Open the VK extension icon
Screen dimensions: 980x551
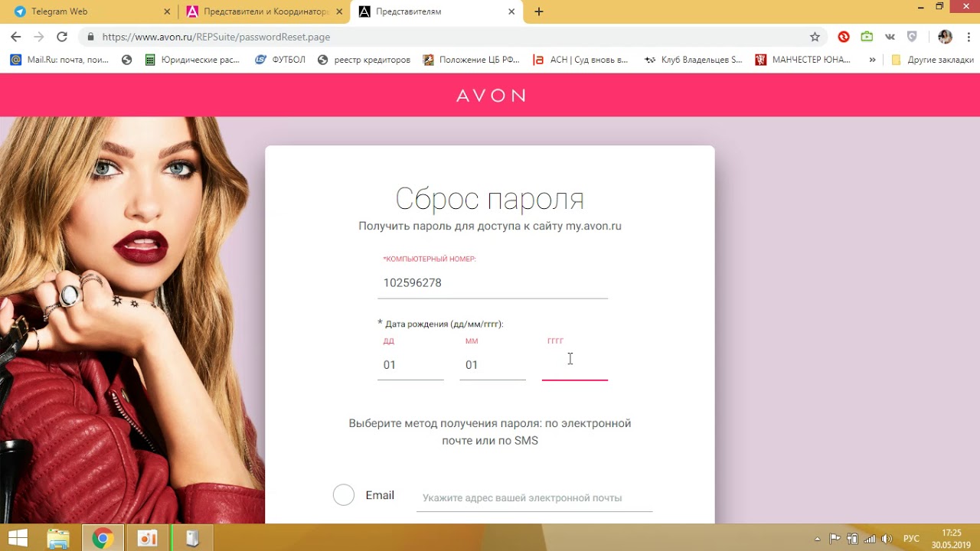click(890, 37)
